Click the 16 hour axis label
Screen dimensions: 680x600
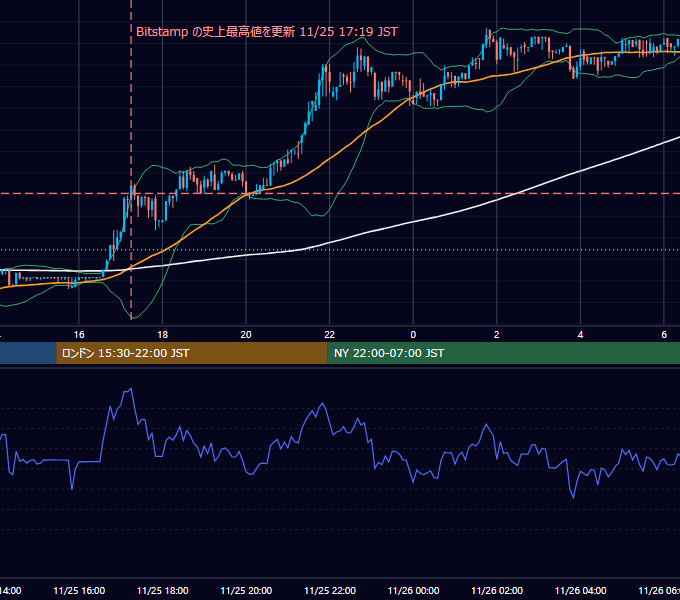click(x=79, y=335)
